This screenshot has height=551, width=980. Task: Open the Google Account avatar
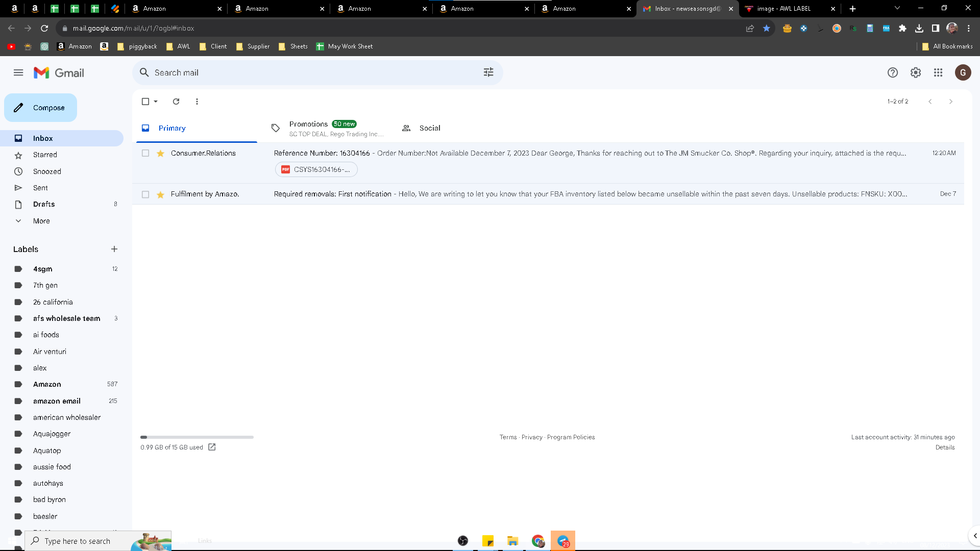pyautogui.click(x=963, y=72)
